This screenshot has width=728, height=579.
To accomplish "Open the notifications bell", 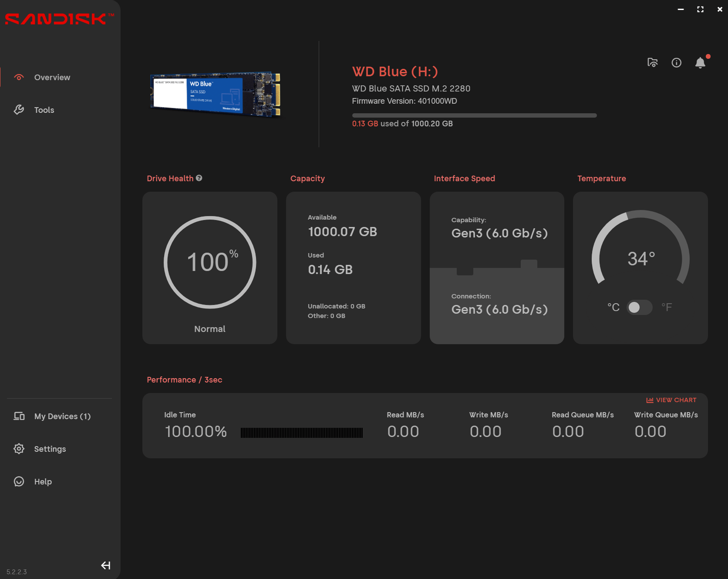I will click(700, 63).
